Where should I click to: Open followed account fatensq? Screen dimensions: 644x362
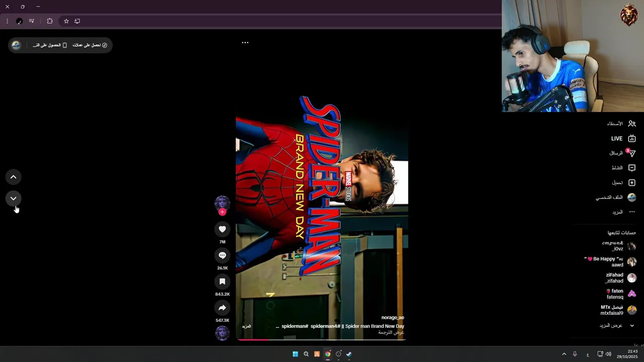coord(620,294)
